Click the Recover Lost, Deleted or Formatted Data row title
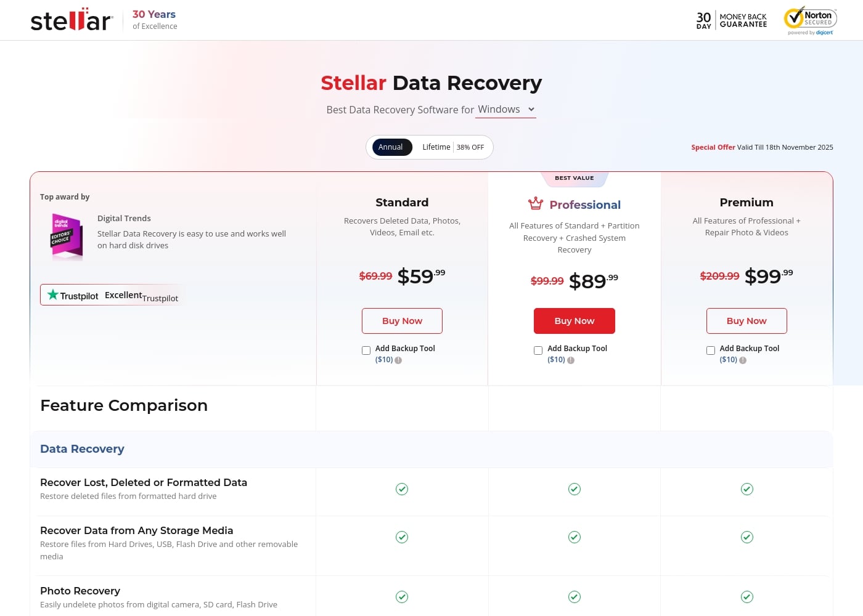The width and height of the screenshot is (863, 616). click(144, 482)
